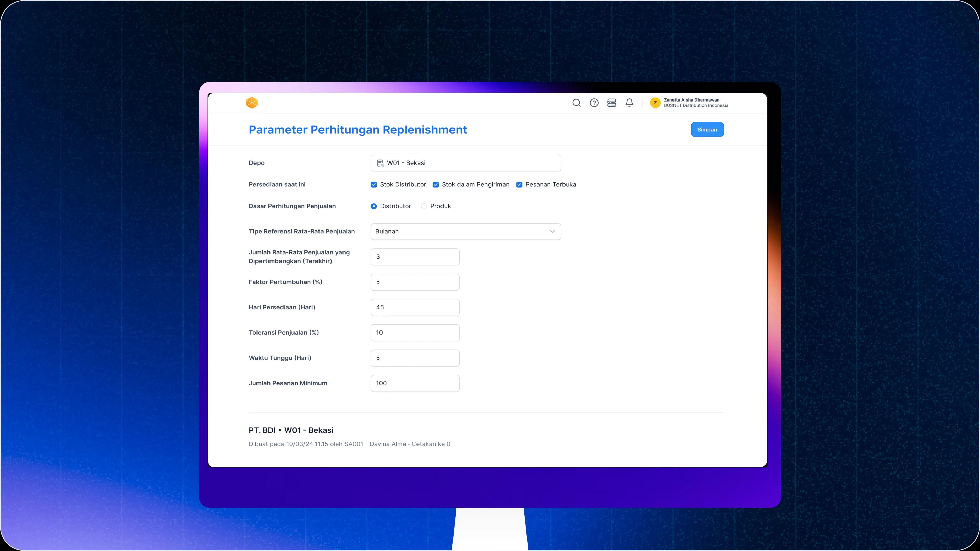This screenshot has width=980, height=551.
Task: Toggle Stok dalam Pengiriman checkbox
Action: [436, 185]
